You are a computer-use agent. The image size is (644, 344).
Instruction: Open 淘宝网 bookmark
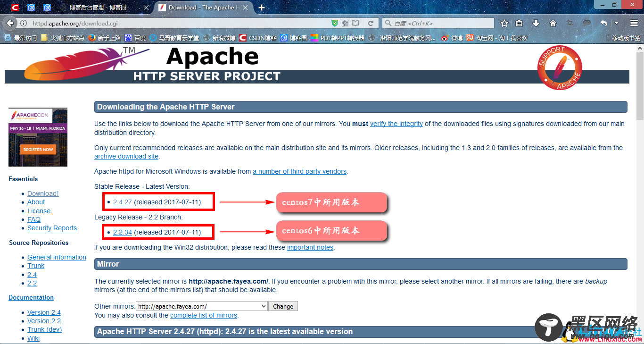pos(497,38)
